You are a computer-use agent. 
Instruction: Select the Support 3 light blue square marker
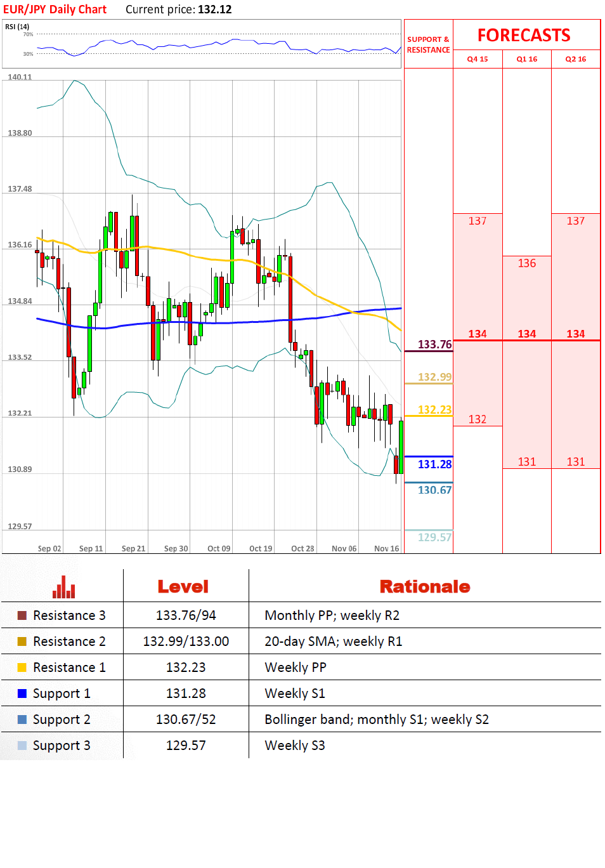click(x=22, y=746)
